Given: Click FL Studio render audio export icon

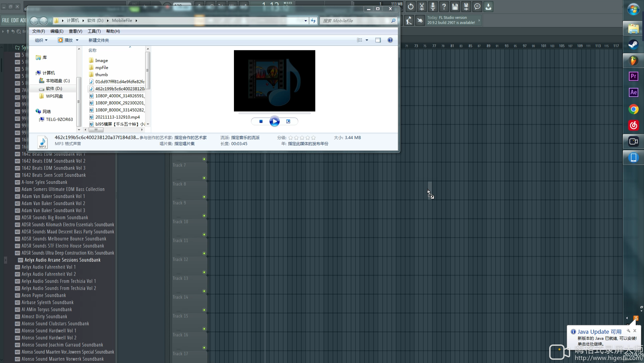Looking at the screenshot, I should [x=466, y=6].
